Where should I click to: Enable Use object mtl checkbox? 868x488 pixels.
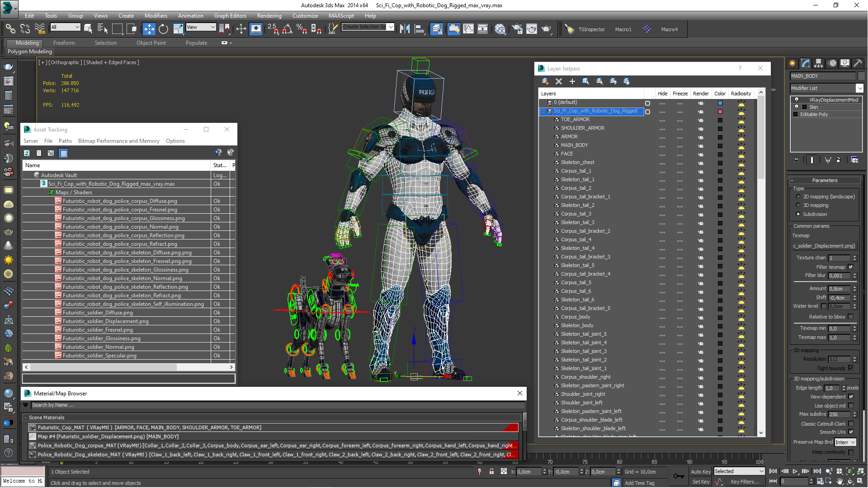pos(851,406)
